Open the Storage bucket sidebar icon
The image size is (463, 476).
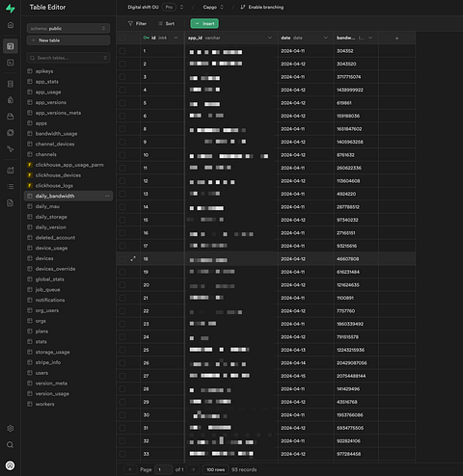tap(11, 117)
